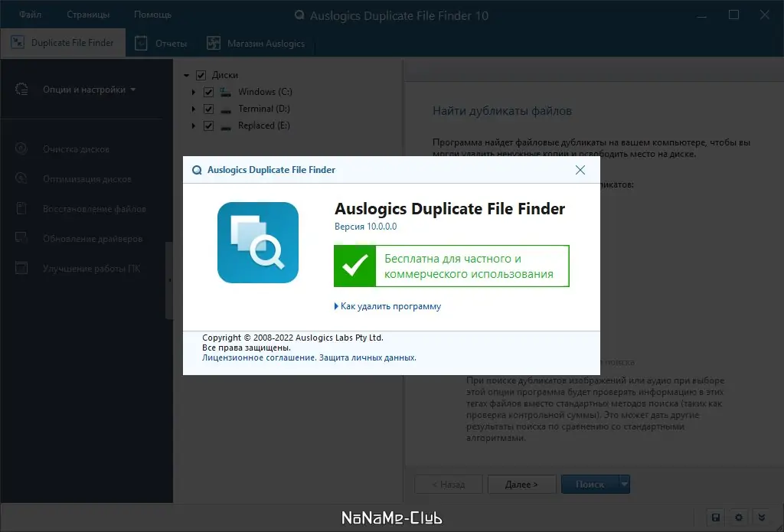Open Очистка дисков in the sidebar

click(76, 149)
